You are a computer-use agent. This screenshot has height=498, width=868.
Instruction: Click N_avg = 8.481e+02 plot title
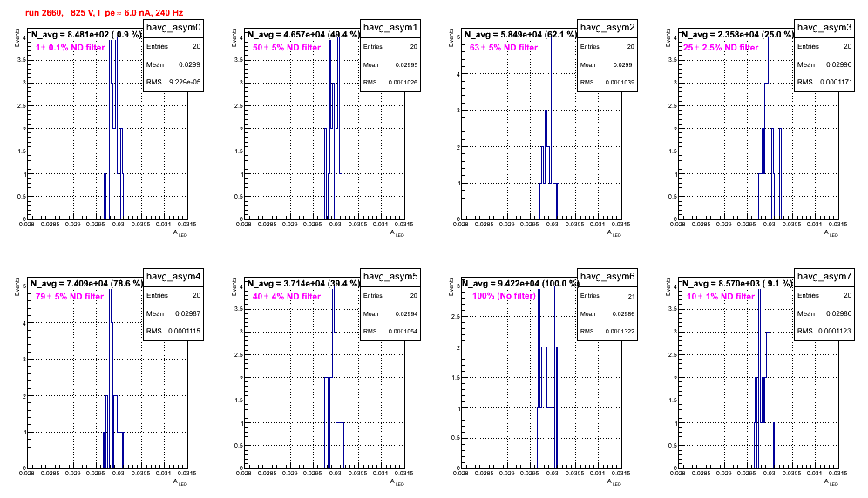click(x=85, y=34)
